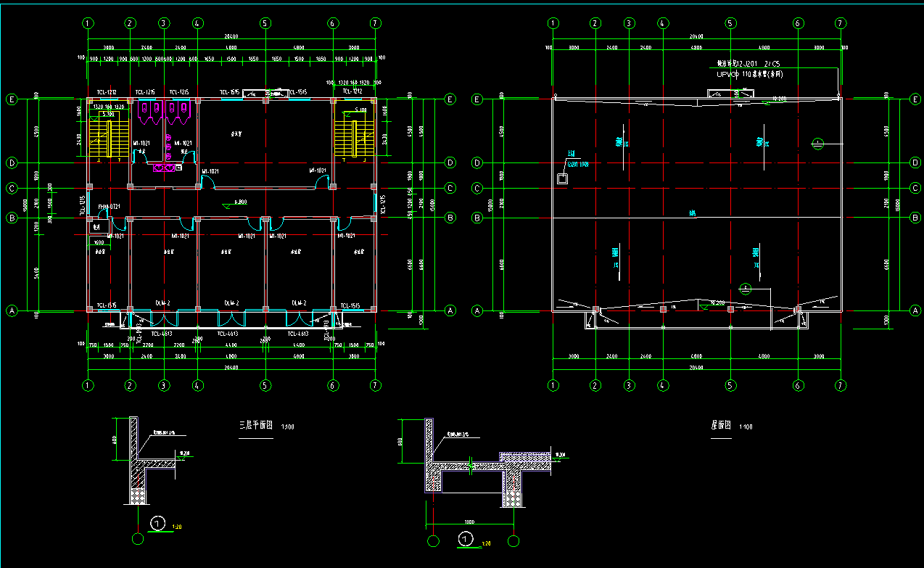
Task: Click the 1300 dimension under right section detail
Action: click(x=469, y=522)
